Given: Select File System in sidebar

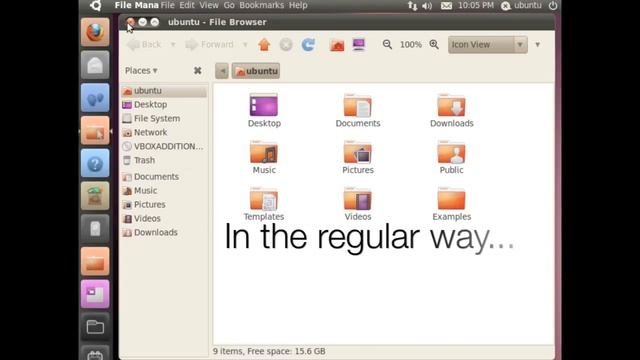Looking at the screenshot, I should [164, 118].
